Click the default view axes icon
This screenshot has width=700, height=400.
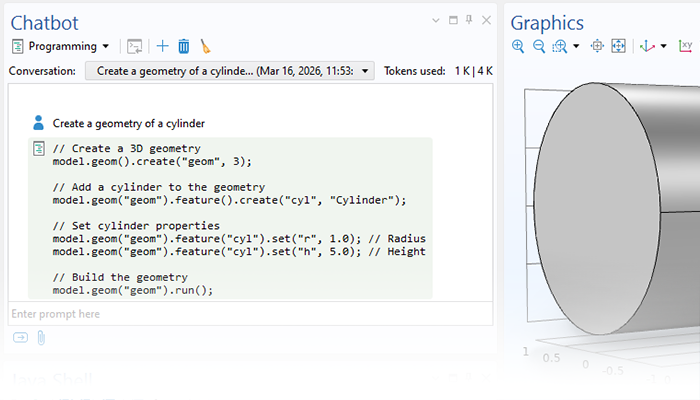[647, 46]
